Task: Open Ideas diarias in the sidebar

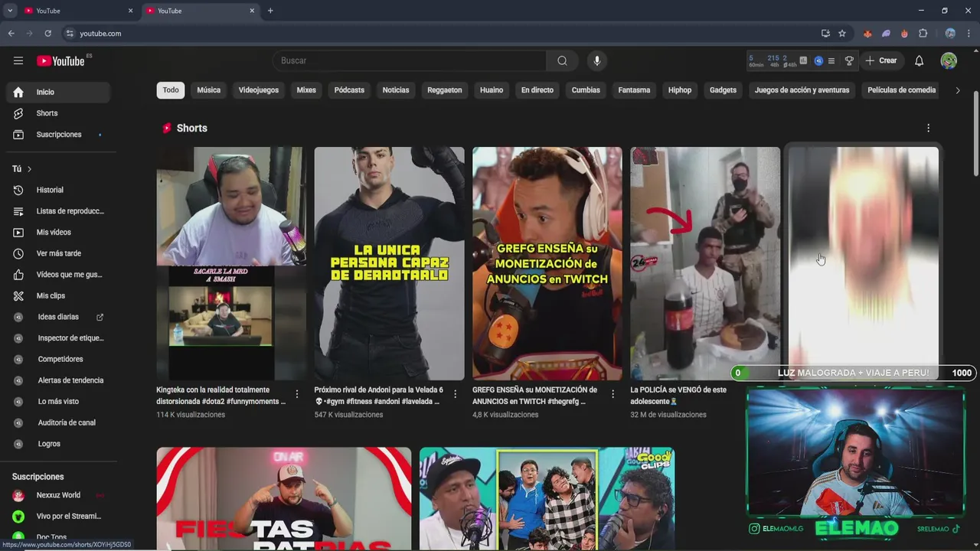Action: 58,317
